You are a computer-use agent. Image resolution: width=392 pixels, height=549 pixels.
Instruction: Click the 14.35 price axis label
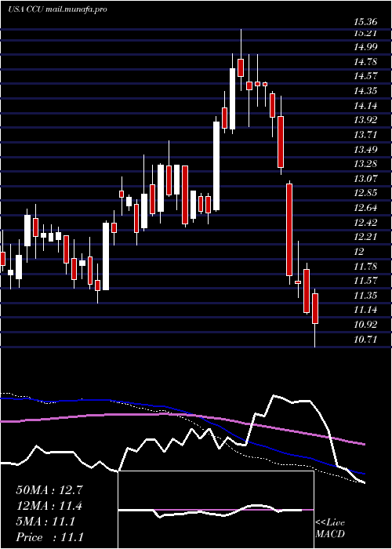tap(365, 91)
